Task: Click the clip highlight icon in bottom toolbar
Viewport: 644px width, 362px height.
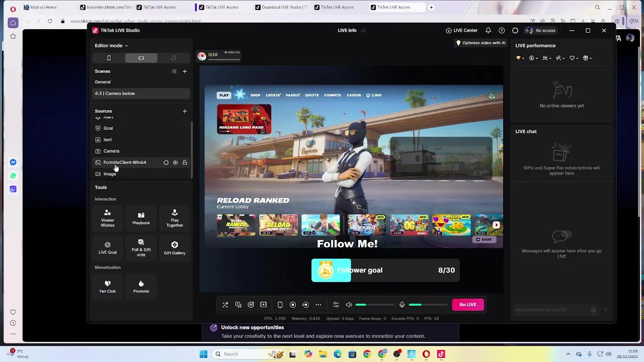Action: [x=264, y=305]
